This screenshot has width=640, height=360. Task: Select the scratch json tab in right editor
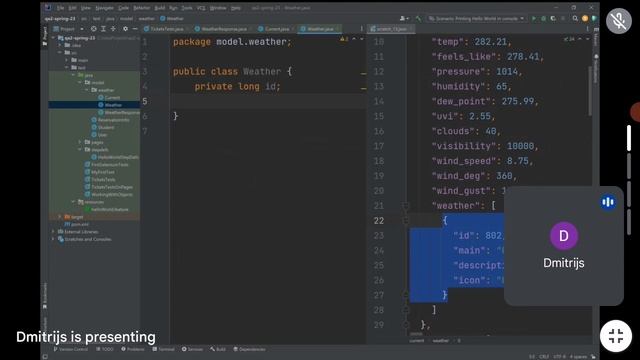pyautogui.click(x=390, y=29)
